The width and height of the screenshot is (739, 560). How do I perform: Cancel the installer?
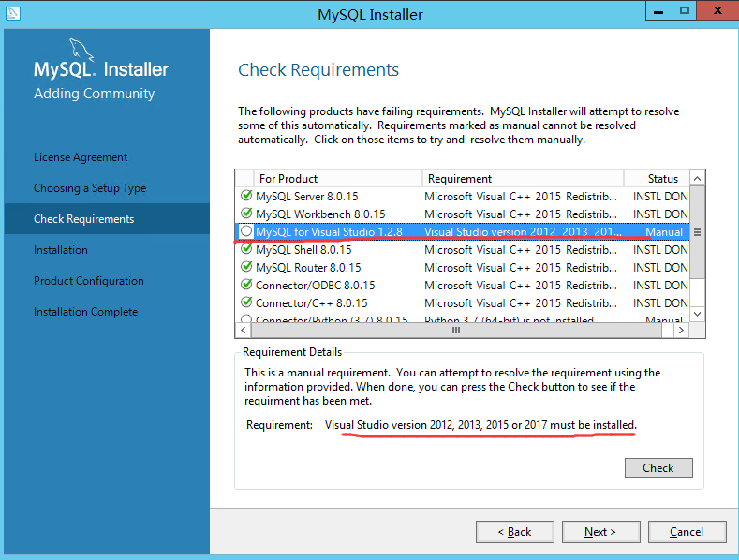pyautogui.click(x=687, y=532)
